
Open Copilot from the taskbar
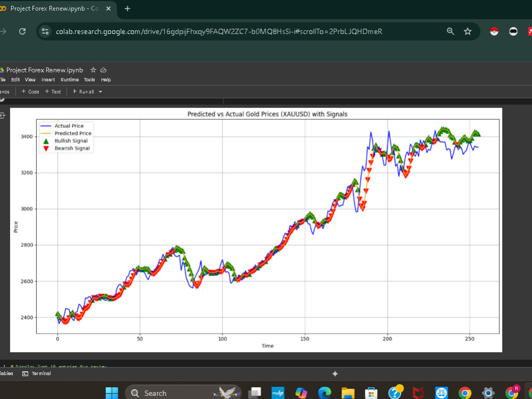coord(301,393)
